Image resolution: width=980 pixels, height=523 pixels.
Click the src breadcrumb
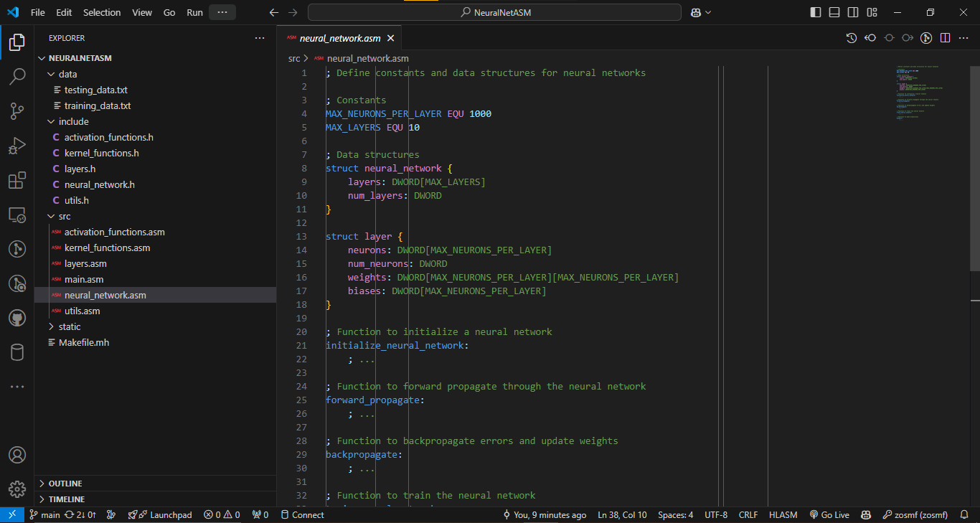tap(294, 58)
